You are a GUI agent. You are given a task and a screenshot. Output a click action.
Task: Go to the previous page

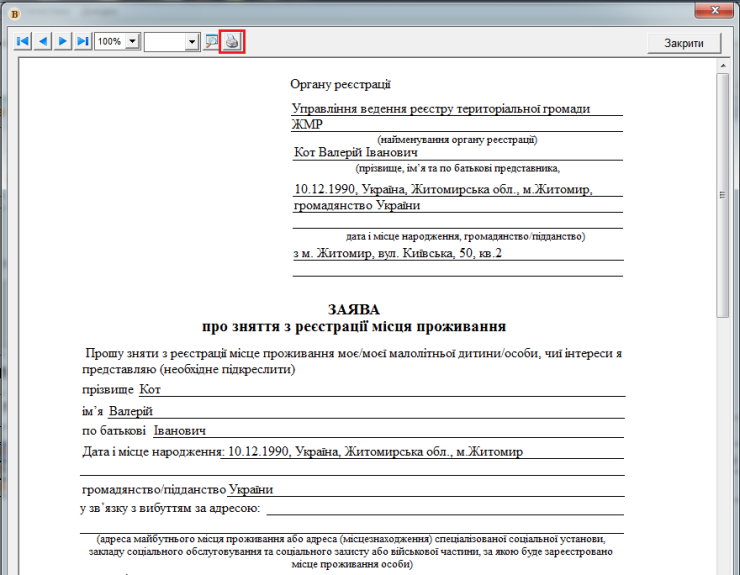tap(43, 41)
